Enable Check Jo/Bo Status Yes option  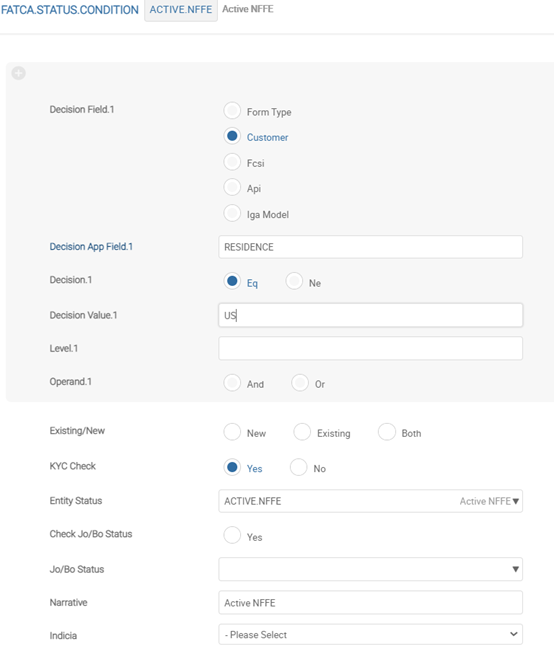232,535
